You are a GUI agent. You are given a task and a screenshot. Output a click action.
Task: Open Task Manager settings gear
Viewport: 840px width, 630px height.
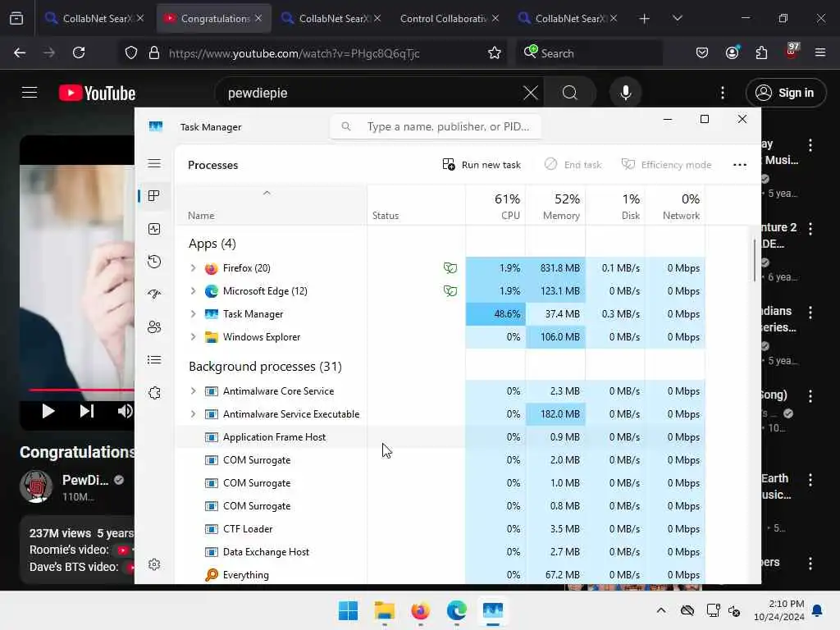point(154,564)
